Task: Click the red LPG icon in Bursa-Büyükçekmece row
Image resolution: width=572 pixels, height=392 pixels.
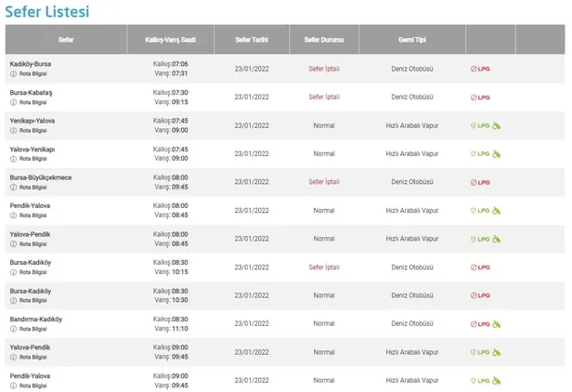Action: coord(480,182)
